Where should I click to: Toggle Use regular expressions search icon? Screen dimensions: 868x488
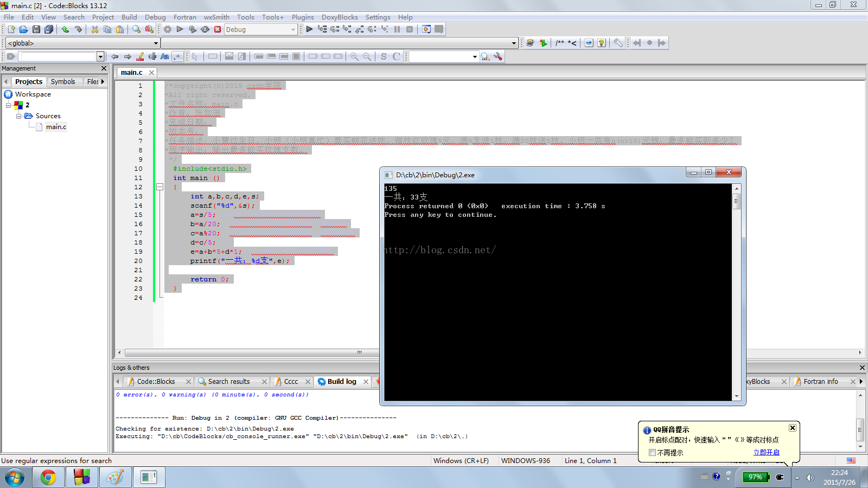(177, 56)
